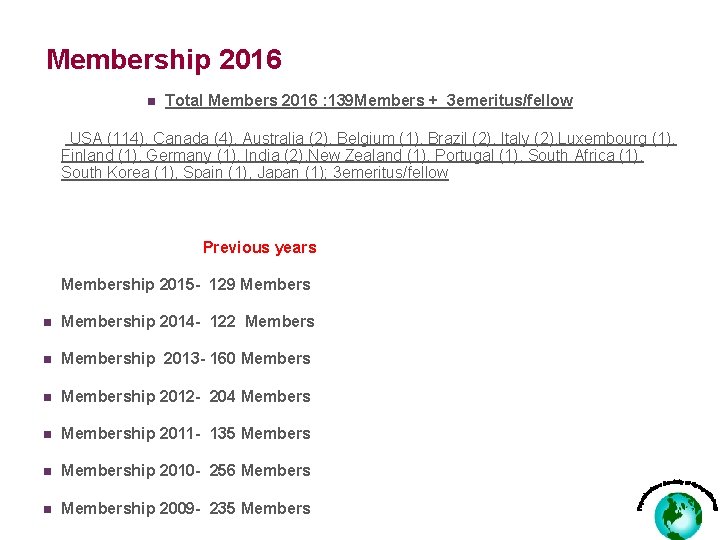Click the Membership 2010- 256 Members text
Screen dimensions: 720x540
[186, 471]
